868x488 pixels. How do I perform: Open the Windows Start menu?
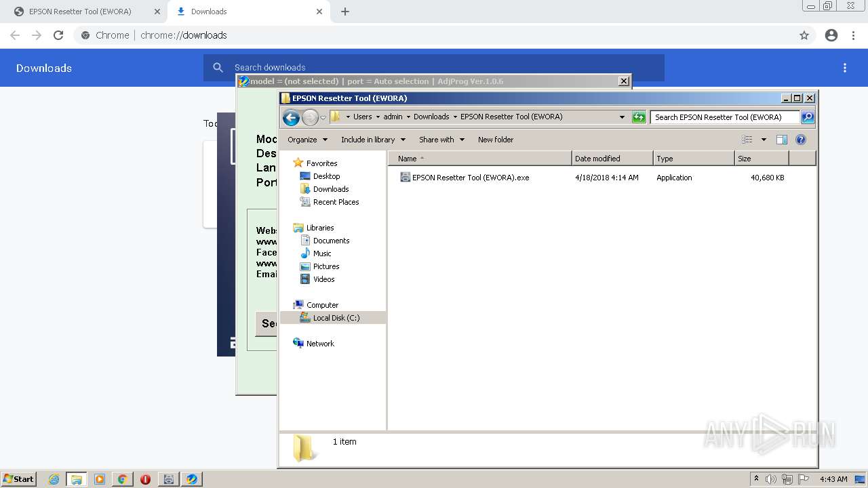[x=18, y=479]
